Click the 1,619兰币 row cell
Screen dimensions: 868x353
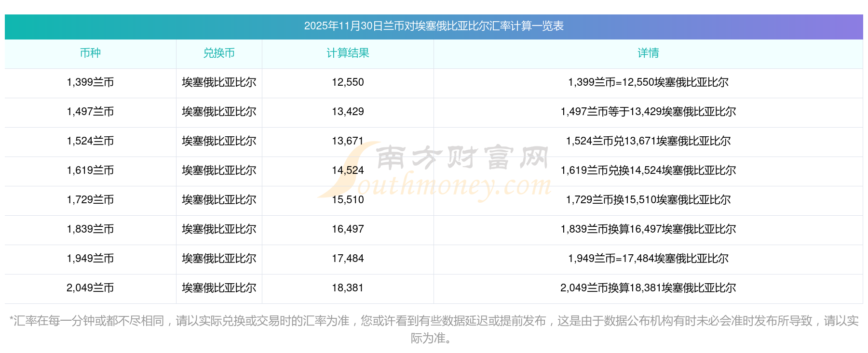(x=90, y=170)
